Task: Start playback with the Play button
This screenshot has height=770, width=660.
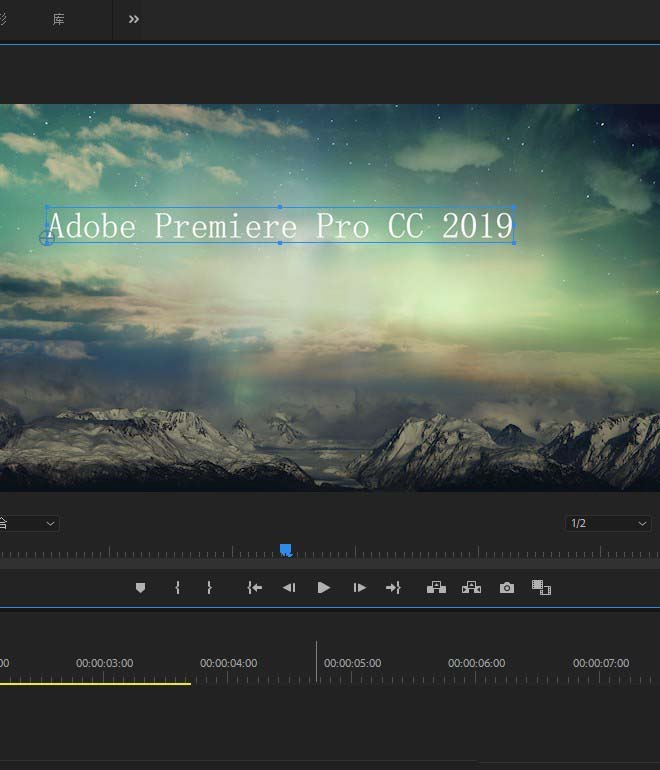Action: [x=324, y=588]
